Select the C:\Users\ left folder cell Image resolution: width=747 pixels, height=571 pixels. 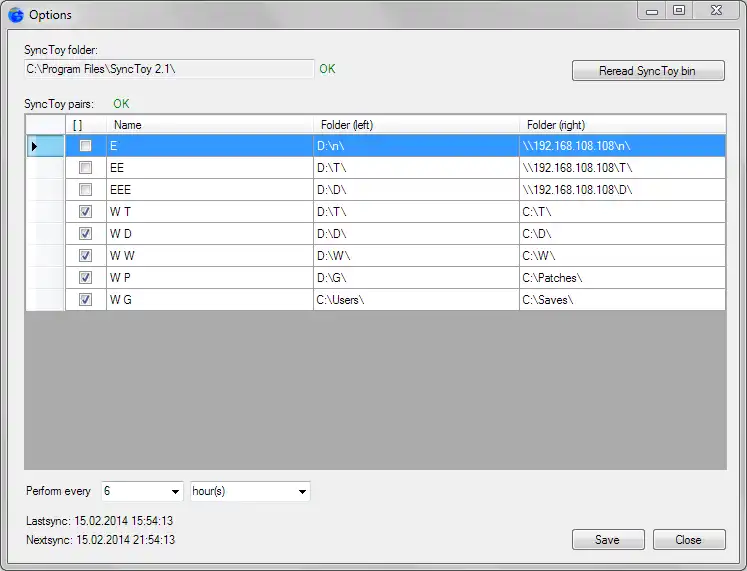pyautogui.click(x=416, y=300)
